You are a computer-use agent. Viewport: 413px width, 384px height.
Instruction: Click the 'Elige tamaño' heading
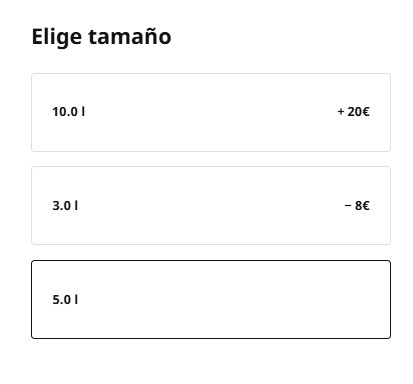[x=101, y=37]
